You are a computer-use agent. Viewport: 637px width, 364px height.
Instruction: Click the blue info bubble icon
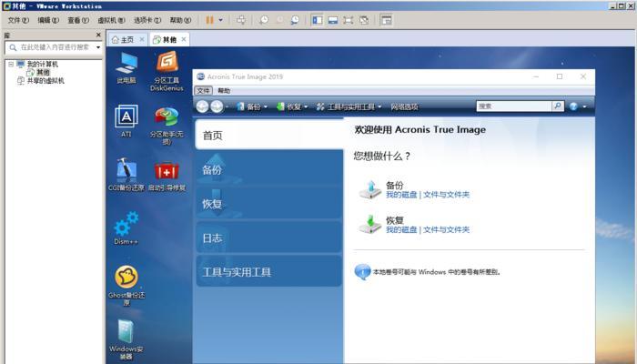coord(362,272)
